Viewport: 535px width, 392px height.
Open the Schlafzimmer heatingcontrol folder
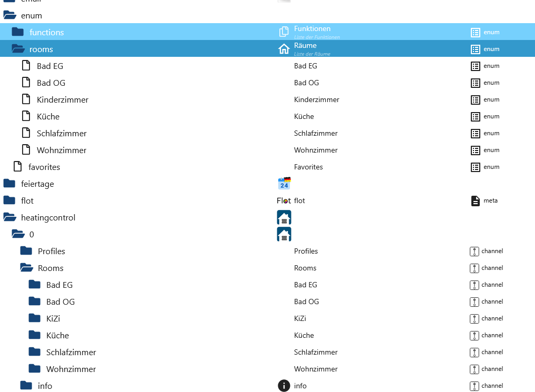tap(35, 351)
